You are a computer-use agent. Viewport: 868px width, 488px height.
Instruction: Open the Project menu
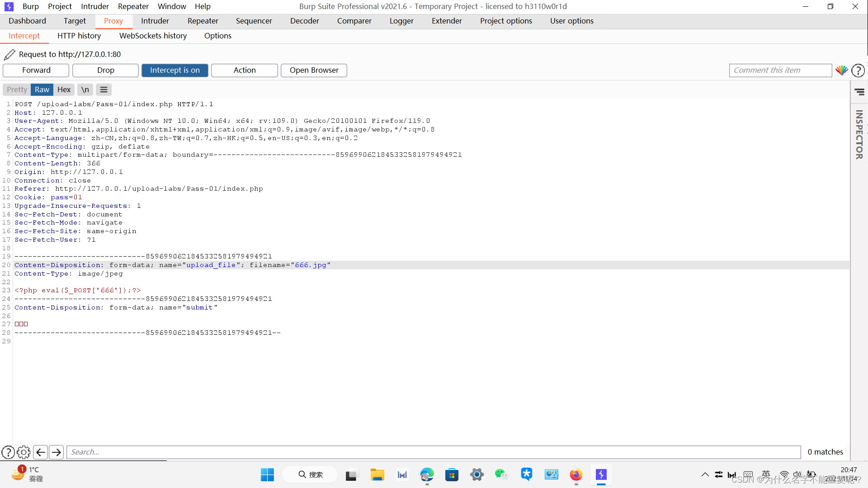[x=60, y=6]
